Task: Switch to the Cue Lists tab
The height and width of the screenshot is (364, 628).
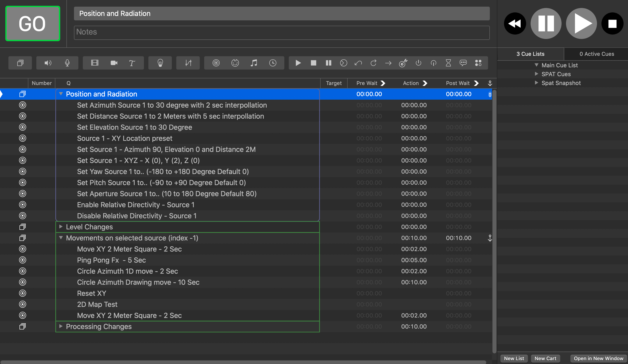Action: tap(530, 54)
